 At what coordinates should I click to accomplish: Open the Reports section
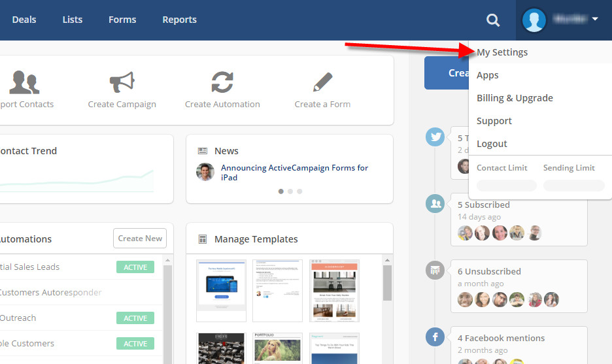click(x=180, y=20)
